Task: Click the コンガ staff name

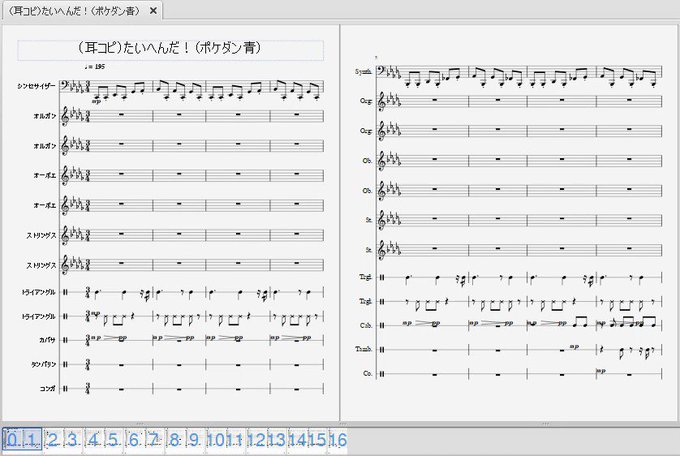Action: (48, 389)
